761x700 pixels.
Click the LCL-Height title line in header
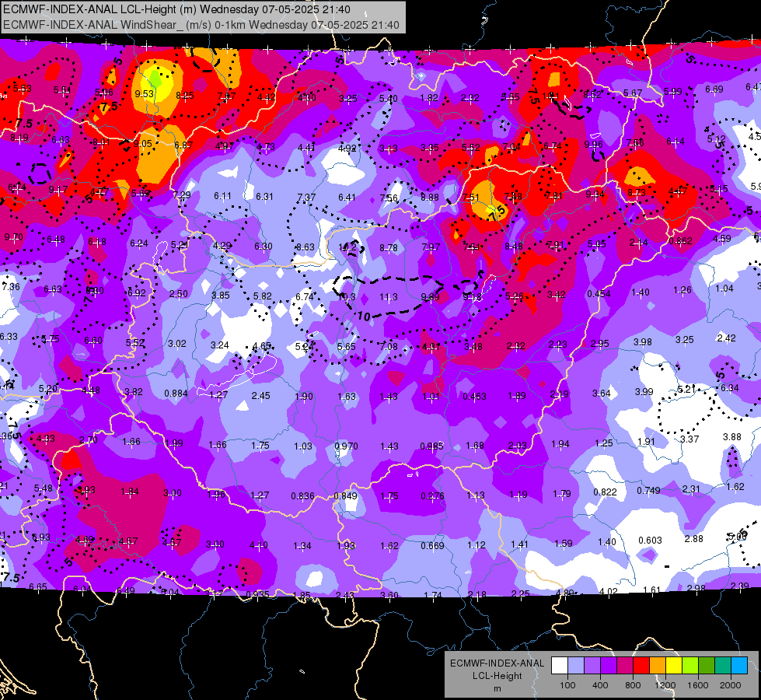[176, 9]
